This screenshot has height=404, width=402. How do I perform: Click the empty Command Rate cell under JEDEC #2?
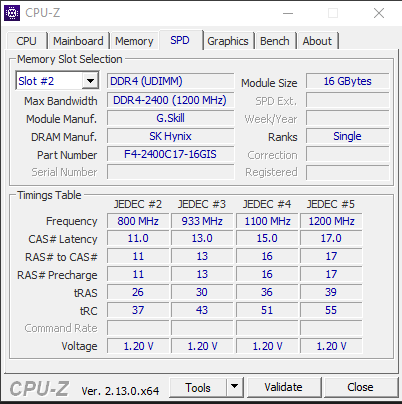(138, 328)
